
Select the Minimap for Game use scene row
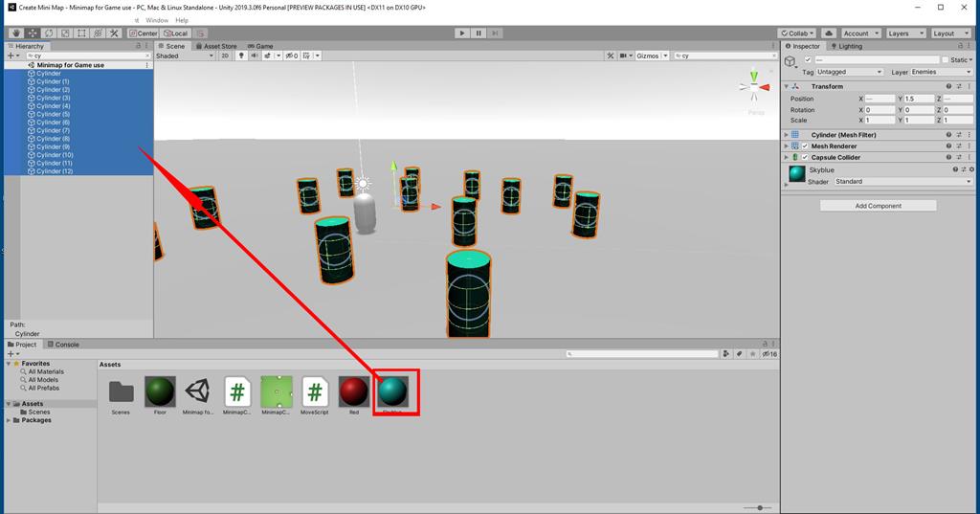tap(78, 65)
